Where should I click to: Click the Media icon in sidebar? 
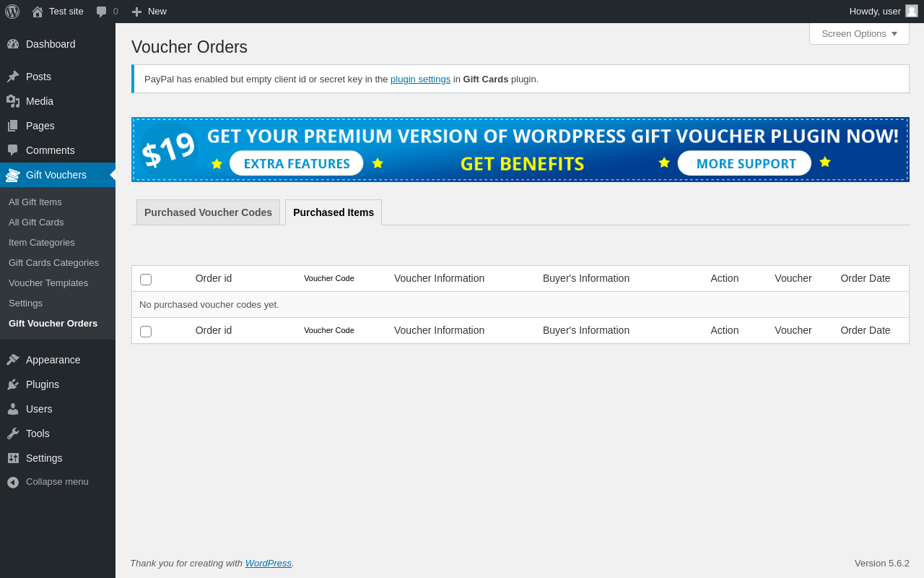pyautogui.click(x=13, y=101)
